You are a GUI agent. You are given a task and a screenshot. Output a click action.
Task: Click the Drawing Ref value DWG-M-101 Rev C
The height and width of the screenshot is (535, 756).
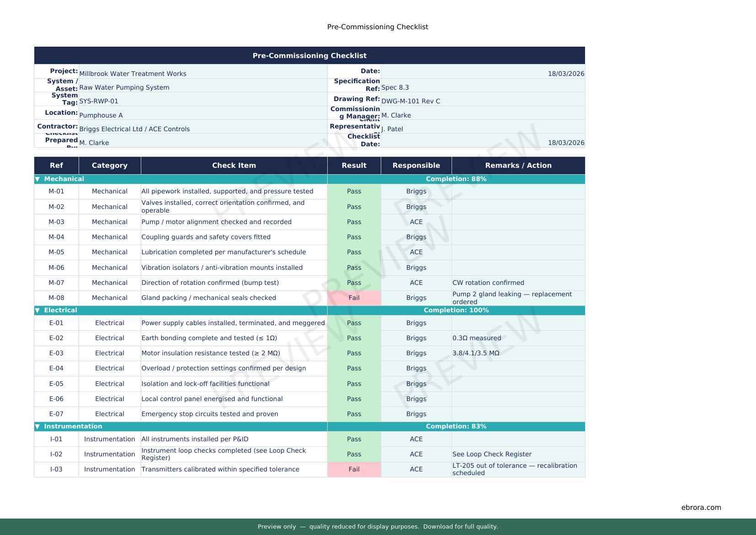[x=410, y=101]
